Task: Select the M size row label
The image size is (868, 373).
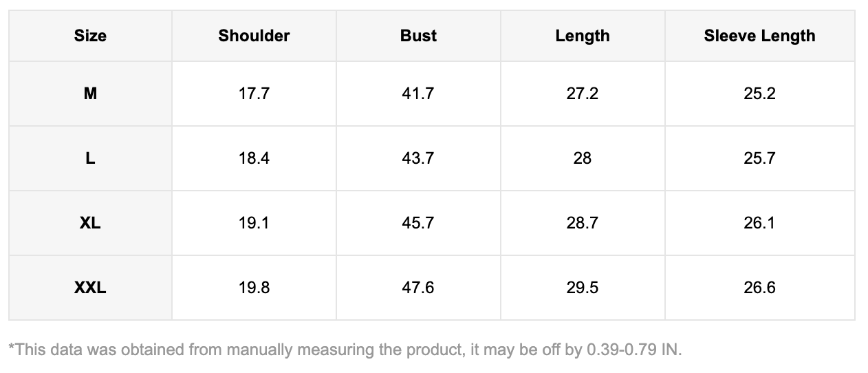Action: (90, 94)
